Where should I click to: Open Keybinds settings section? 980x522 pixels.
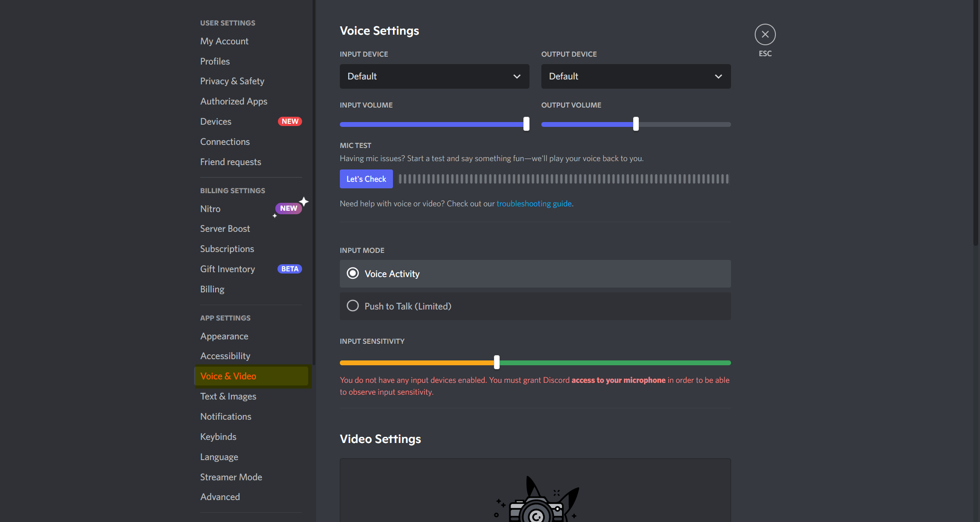pos(219,436)
